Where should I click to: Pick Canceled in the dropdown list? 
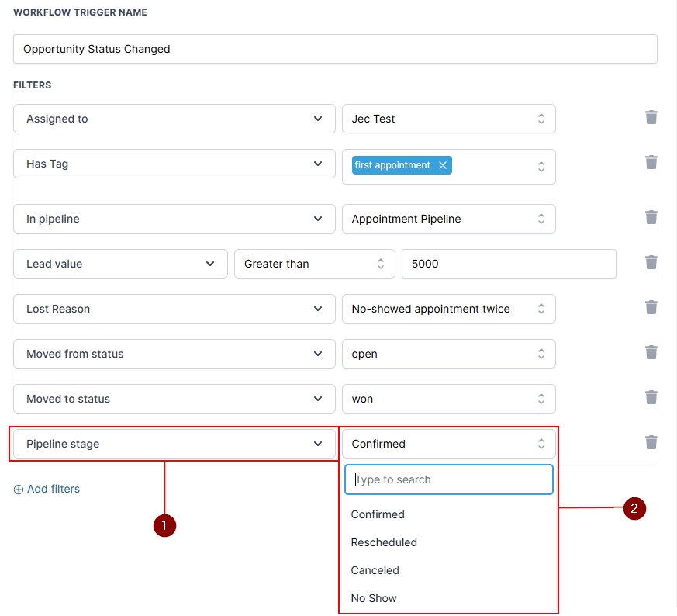tap(375, 570)
